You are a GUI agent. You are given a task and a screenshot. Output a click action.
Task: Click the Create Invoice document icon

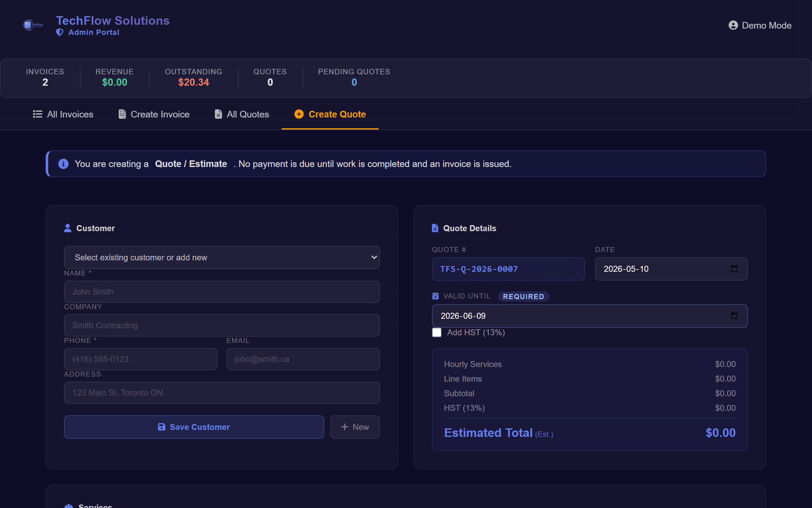pos(122,114)
